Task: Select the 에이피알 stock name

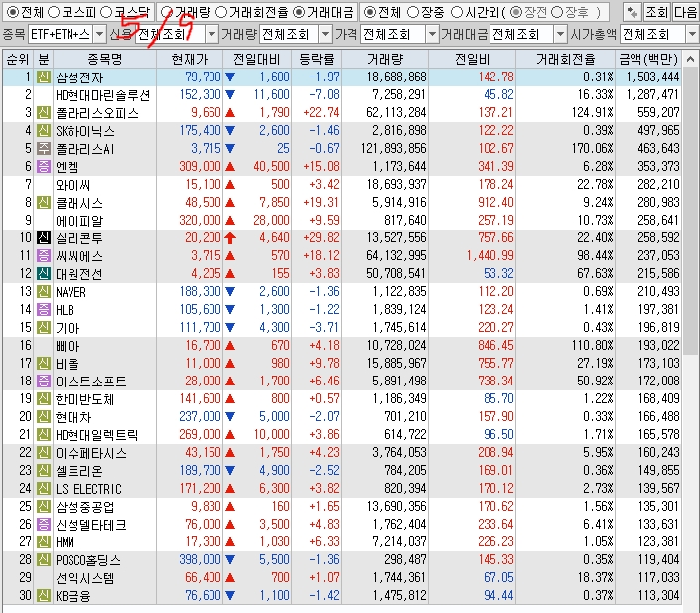Action: click(x=79, y=221)
